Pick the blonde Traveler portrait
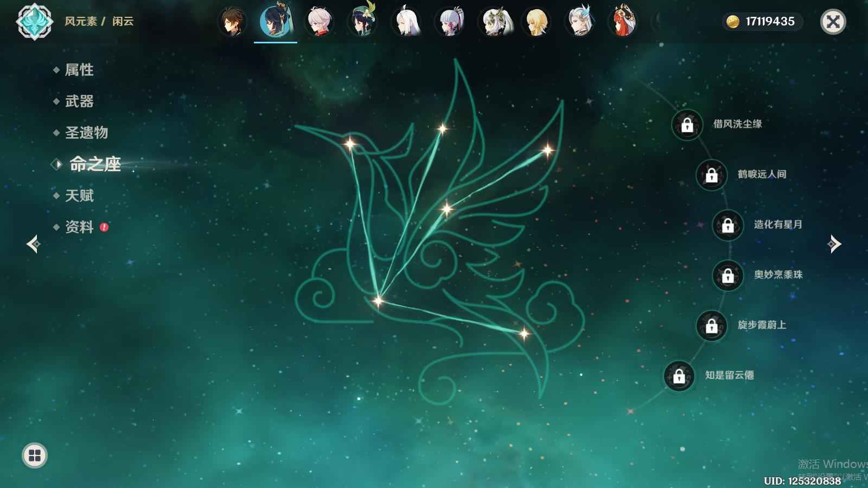 tap(536, 22)
